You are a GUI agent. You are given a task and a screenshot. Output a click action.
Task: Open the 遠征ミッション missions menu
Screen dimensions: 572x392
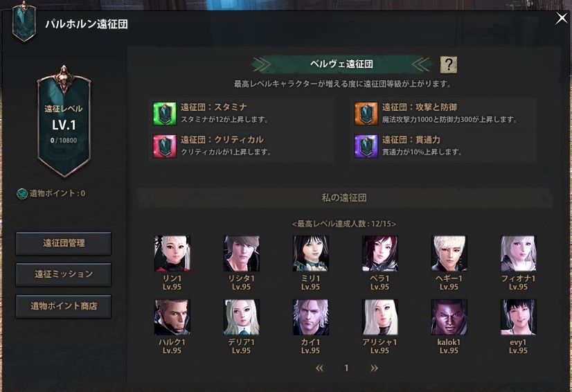tap(64, 274)
